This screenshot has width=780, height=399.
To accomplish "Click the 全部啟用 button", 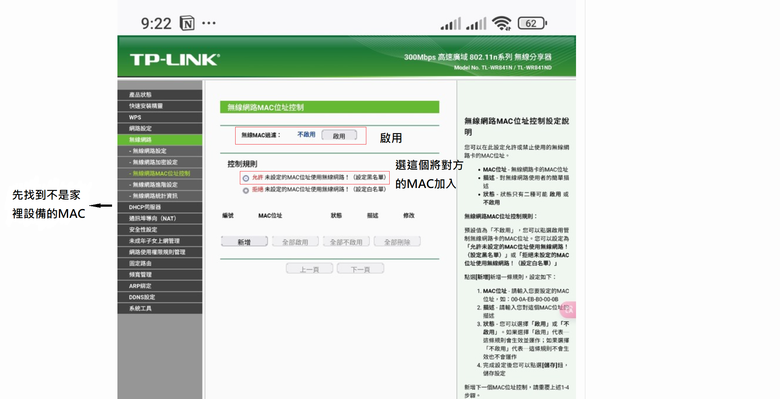I will click(x=295, y=242).
